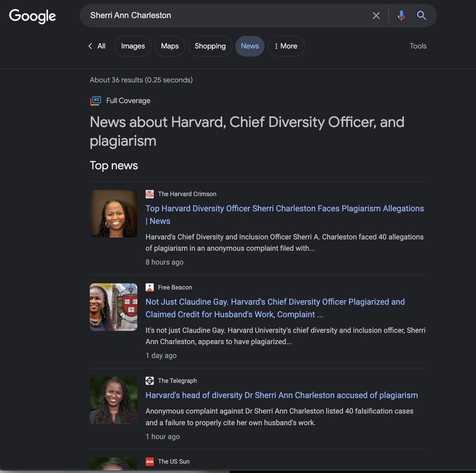
Task: Click 'News about Harvard, Chief Diversity Officer' heading
Action: point(247,131)
